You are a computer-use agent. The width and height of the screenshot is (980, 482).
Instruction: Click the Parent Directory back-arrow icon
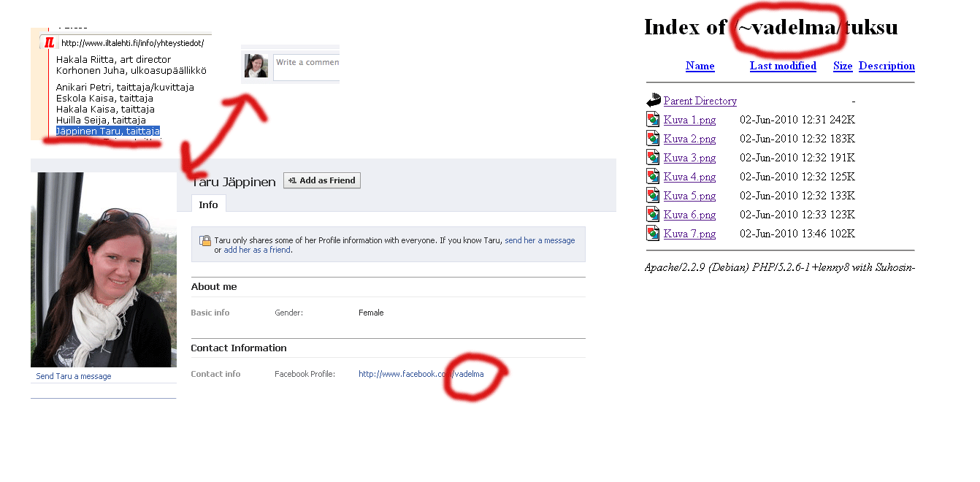tap(653, 101)
